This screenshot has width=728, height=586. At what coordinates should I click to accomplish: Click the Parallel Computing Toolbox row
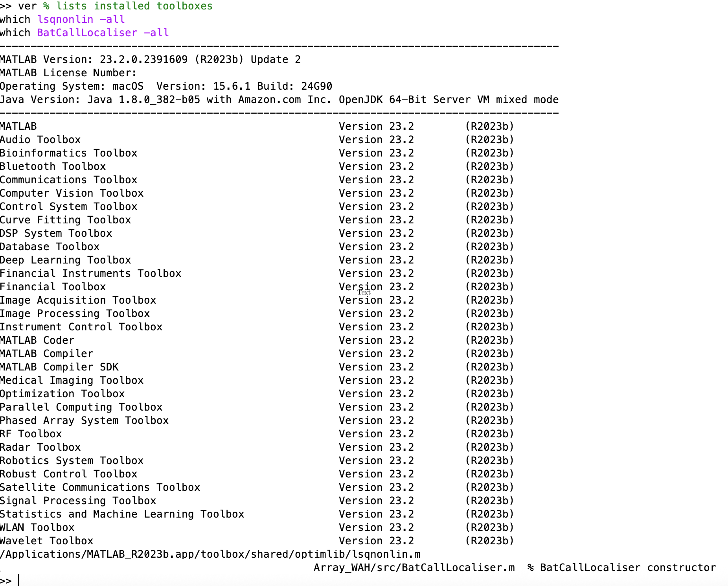pyautogui.click(x=81, y=407)
